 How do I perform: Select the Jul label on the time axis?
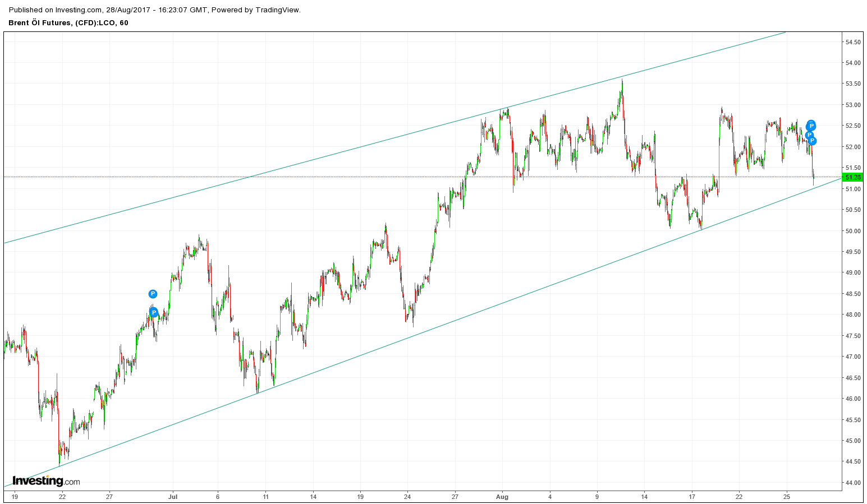173,497
